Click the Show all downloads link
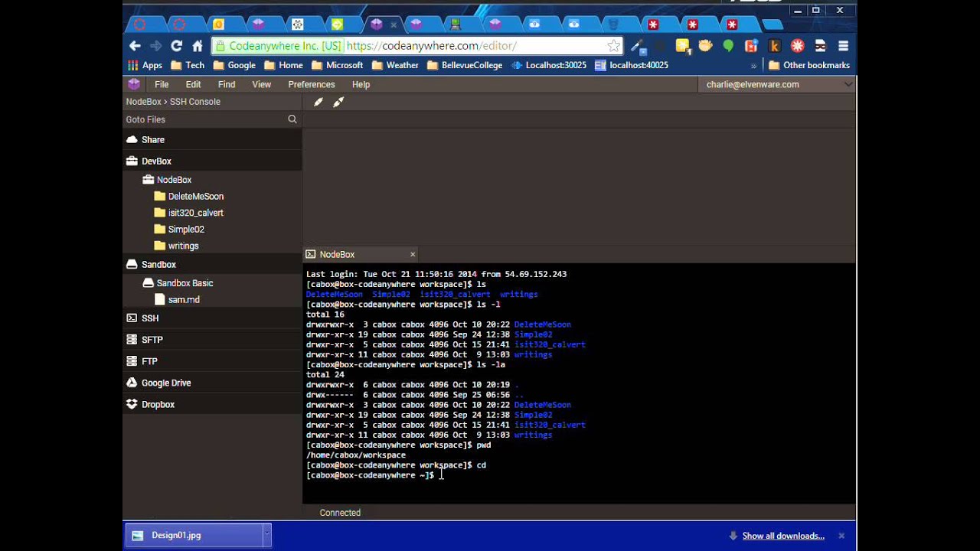Viewport: 980px width, 551px height. coord(783,536)
